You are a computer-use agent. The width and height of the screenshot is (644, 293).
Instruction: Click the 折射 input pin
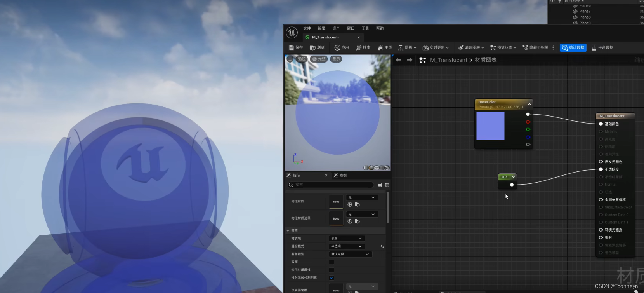click(601, 237)
